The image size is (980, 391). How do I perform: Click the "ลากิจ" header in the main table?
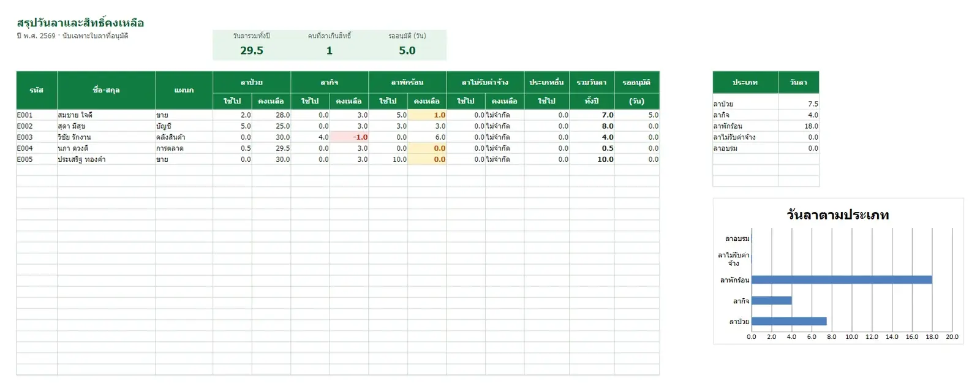(x=330, y=82)
